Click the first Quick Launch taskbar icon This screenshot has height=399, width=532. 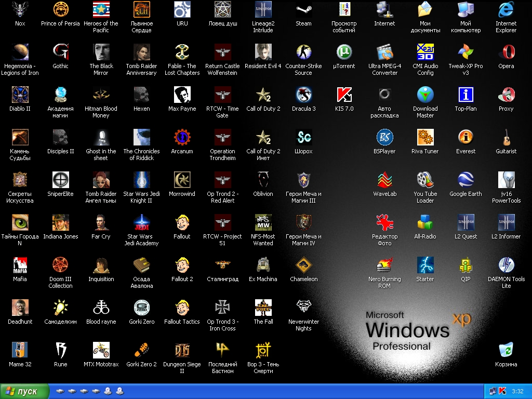pyautogui.click(x=60, y=391)
